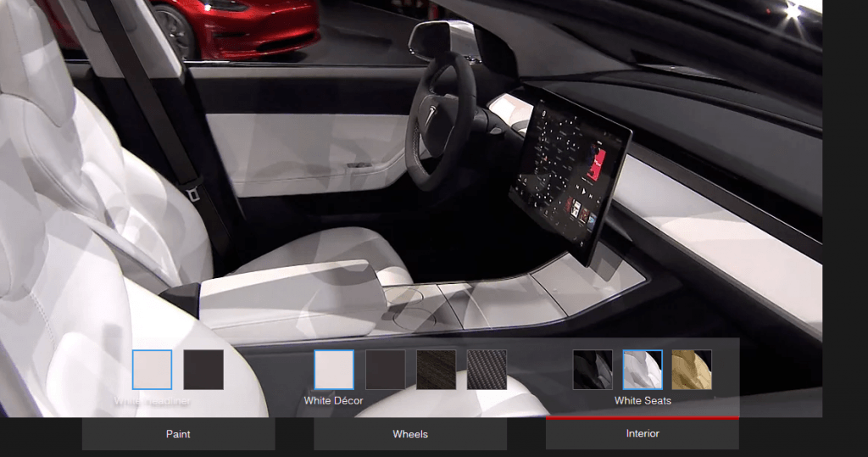Image resolution: width=868 pixels, height=457 pixels.
Task: Choose the black seats swatch
Action: click(x=593, y=370)
